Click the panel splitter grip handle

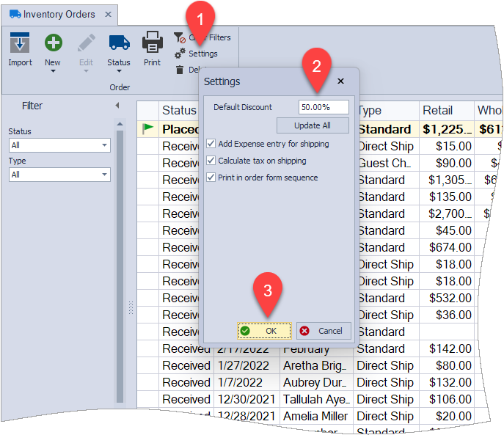131,307
